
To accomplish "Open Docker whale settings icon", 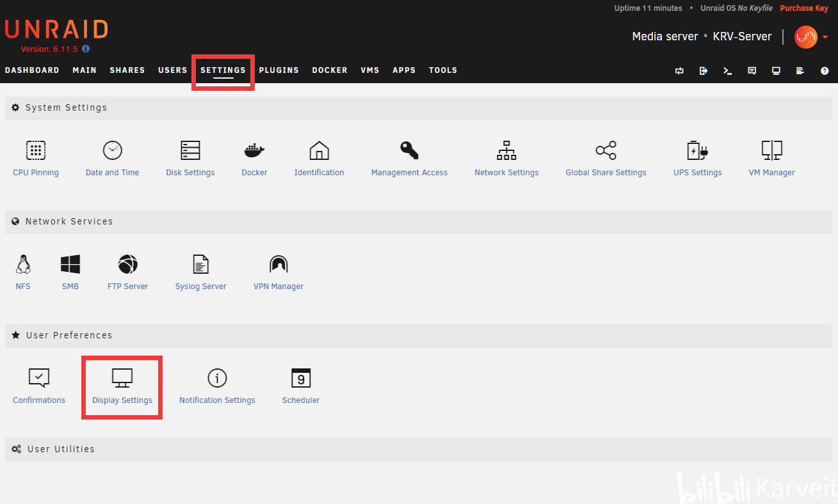I will [254, 151].
